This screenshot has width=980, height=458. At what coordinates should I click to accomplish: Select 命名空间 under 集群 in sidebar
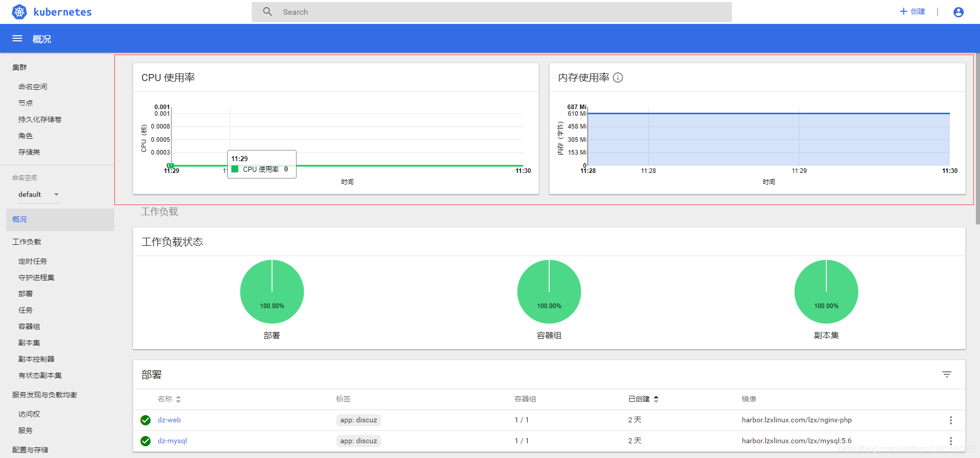point(33,87)
